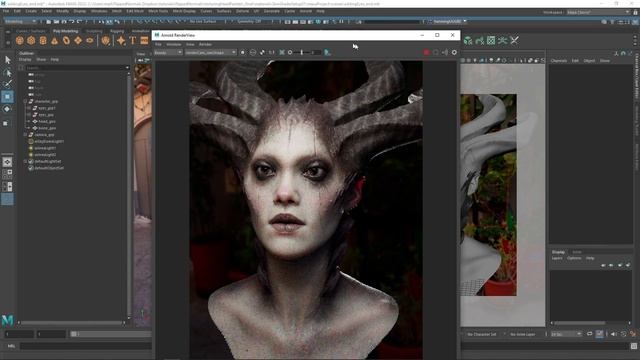Create a polygon cylinder from shelf
This screenshot has width=640, height=360.
coord(43,40)
